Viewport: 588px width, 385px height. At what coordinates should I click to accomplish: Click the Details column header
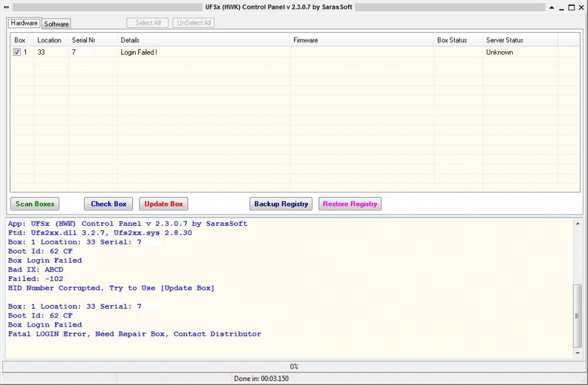[203, 40]
